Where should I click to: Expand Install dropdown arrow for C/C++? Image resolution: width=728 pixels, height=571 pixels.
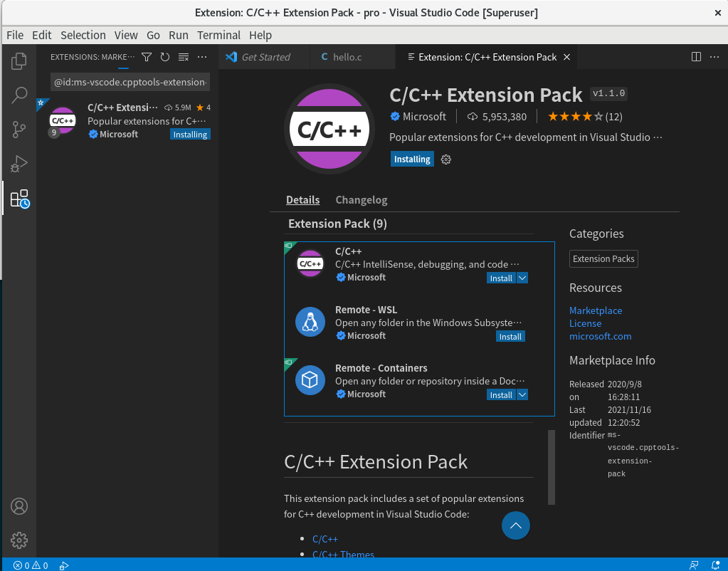(x=522, y=278)
